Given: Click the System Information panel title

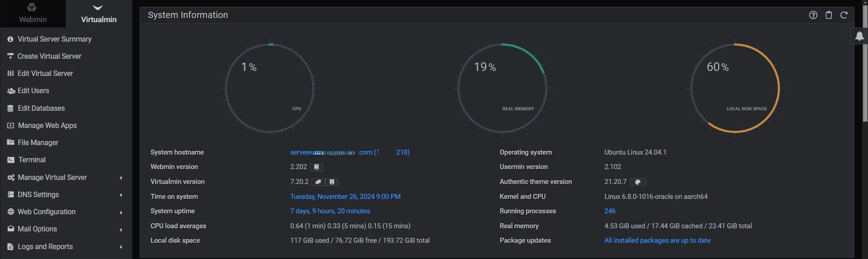Looking at the screenshot, I should click(x=188, y=15).
